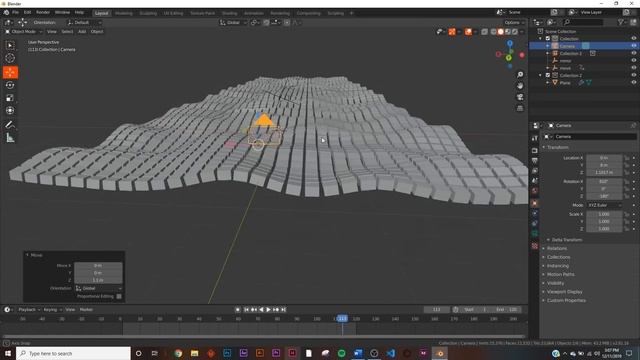Open the Global transform orientation dropdown
640x360 pixels.
233,22
